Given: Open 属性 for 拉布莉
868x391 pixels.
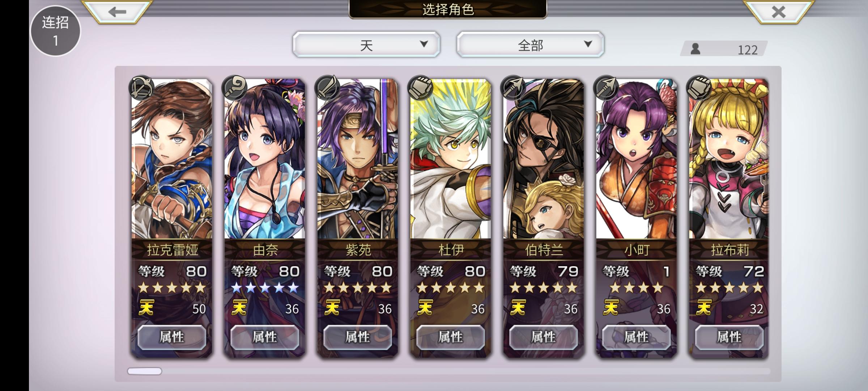Looking at the screenshot, I should [729, 337].
